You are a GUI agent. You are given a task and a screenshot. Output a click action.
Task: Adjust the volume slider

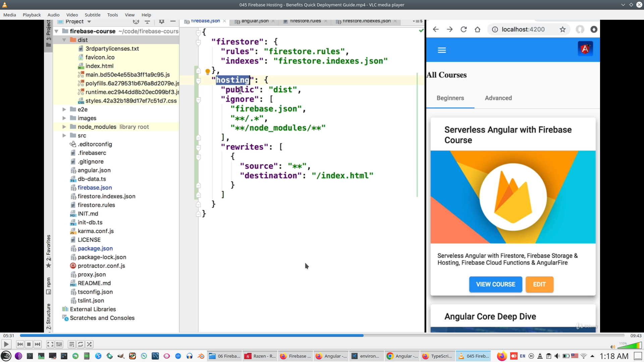pyautogui.click(x=630, y=346)
